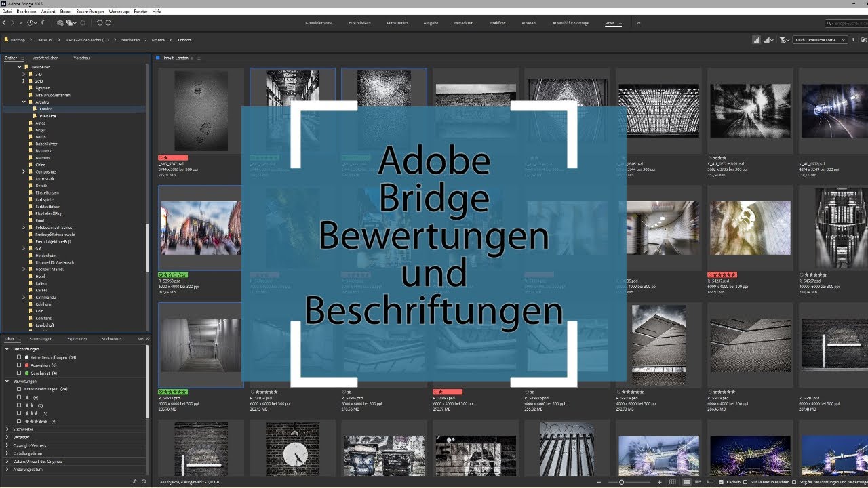Go forward with the forward arrow
Image resolution: width=868 pixels, height=488 pixels.
point(12,22)
